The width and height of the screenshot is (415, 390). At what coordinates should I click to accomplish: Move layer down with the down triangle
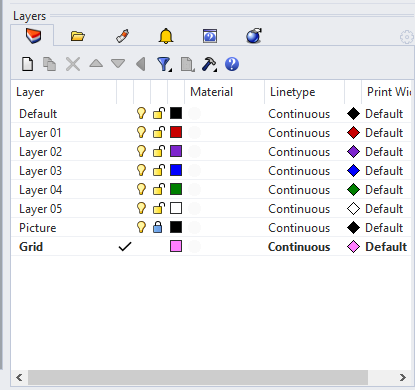118,63
